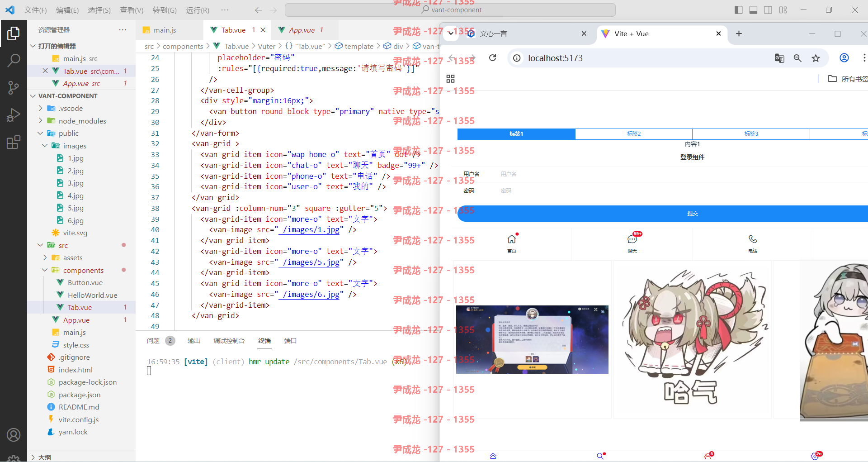Open Button.vue in file tree

85,282
